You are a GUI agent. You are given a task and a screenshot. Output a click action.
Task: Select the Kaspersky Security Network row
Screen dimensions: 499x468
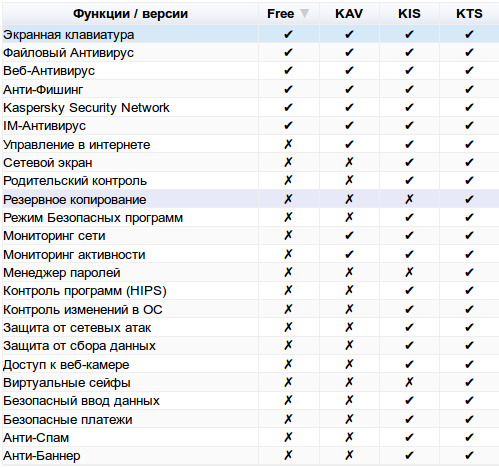coord(250,108)
